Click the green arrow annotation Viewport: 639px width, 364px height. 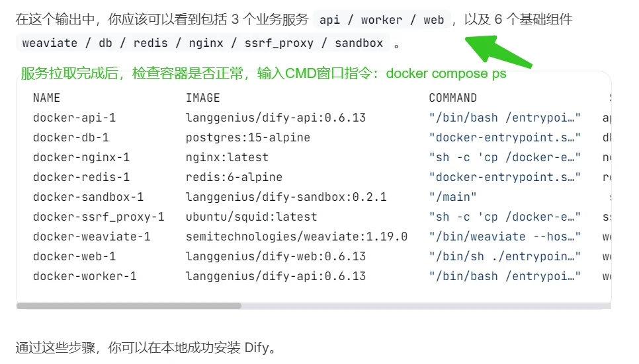[x=498, y=52]
